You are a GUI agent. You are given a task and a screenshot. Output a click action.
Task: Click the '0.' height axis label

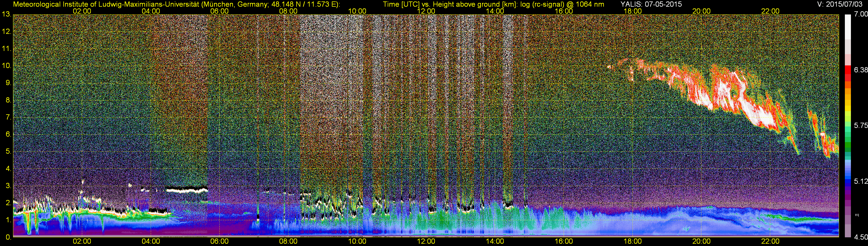point(8,237)
